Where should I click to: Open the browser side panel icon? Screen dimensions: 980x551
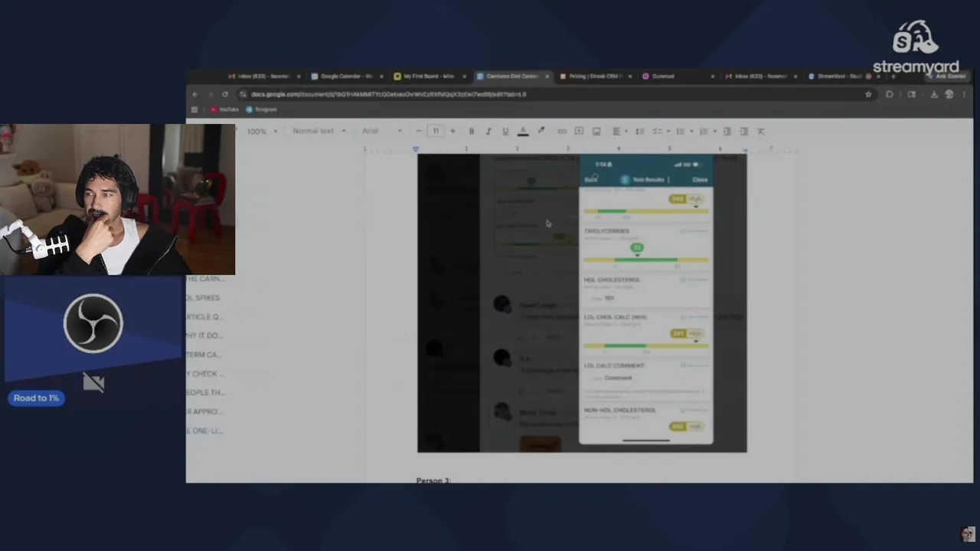[x=911, y=94]
